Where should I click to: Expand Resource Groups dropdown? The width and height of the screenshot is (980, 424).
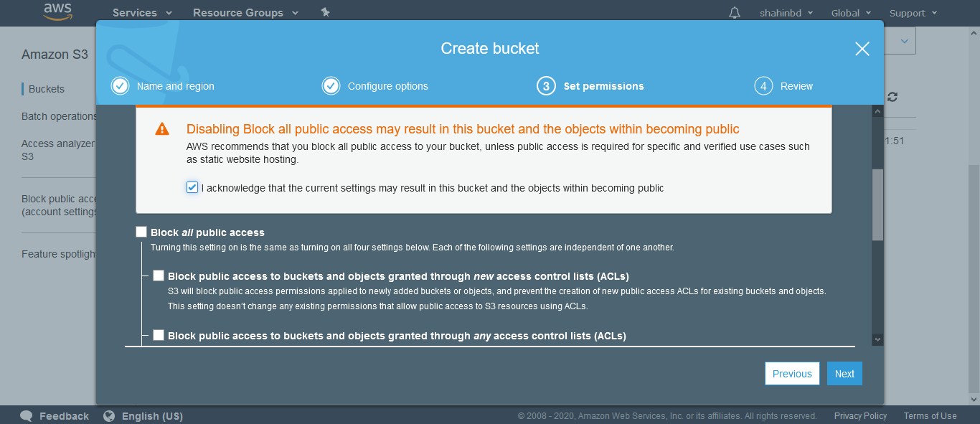click(246, 13)
